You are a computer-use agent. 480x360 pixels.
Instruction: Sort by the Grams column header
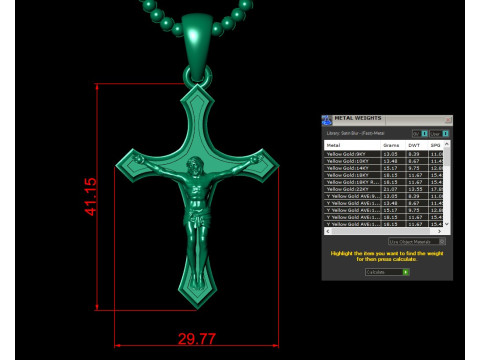pos(393,145)
